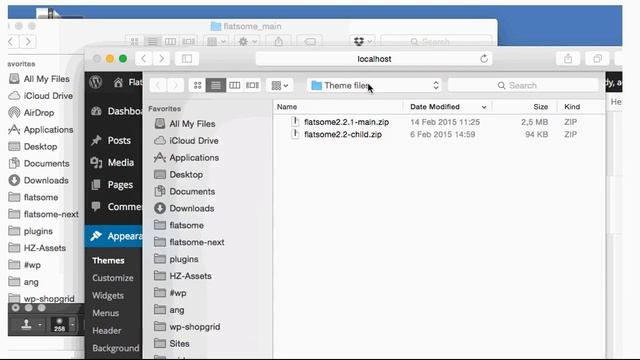Switch file dialog to column view
The height and width of the screenshot is (360, 640).
click(x=234, y=85)
